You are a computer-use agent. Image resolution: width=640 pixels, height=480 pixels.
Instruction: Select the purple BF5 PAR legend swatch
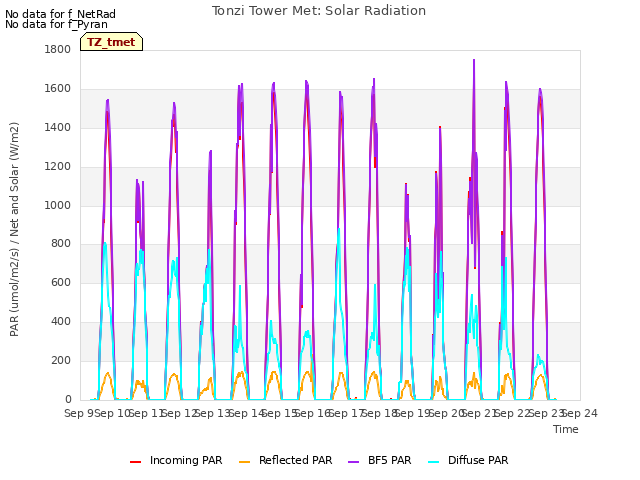tap(353, 462)
